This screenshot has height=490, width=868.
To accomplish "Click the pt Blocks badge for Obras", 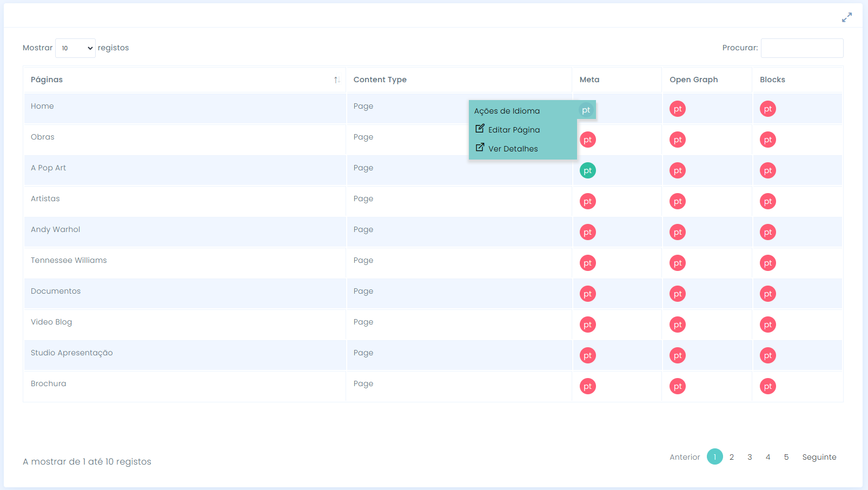I will [767, 140].
